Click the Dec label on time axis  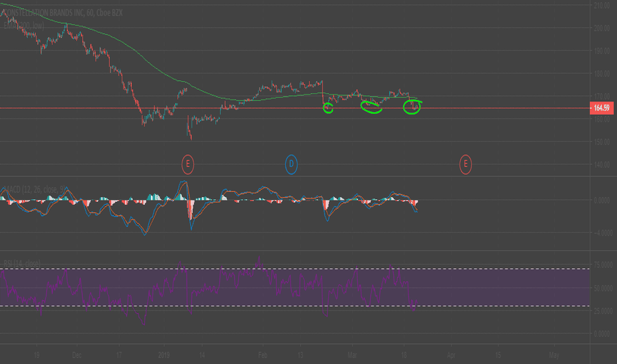pos(77,355)
